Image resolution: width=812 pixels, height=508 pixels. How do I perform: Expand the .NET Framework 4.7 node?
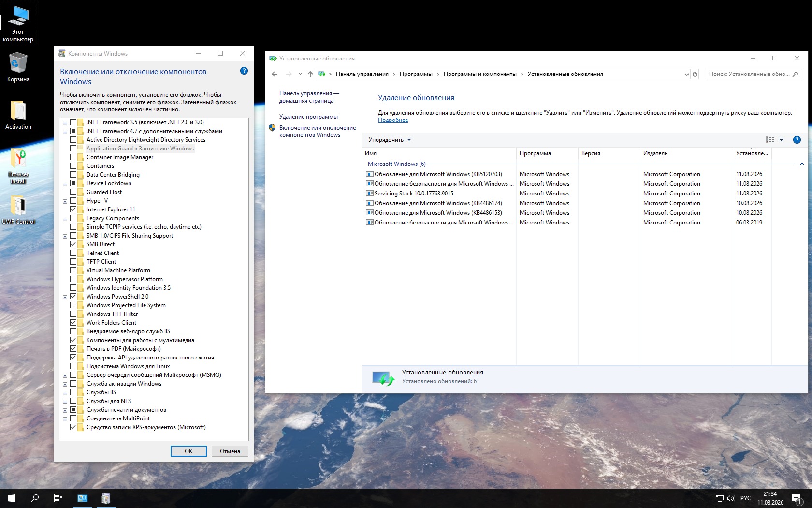point(65,132)
